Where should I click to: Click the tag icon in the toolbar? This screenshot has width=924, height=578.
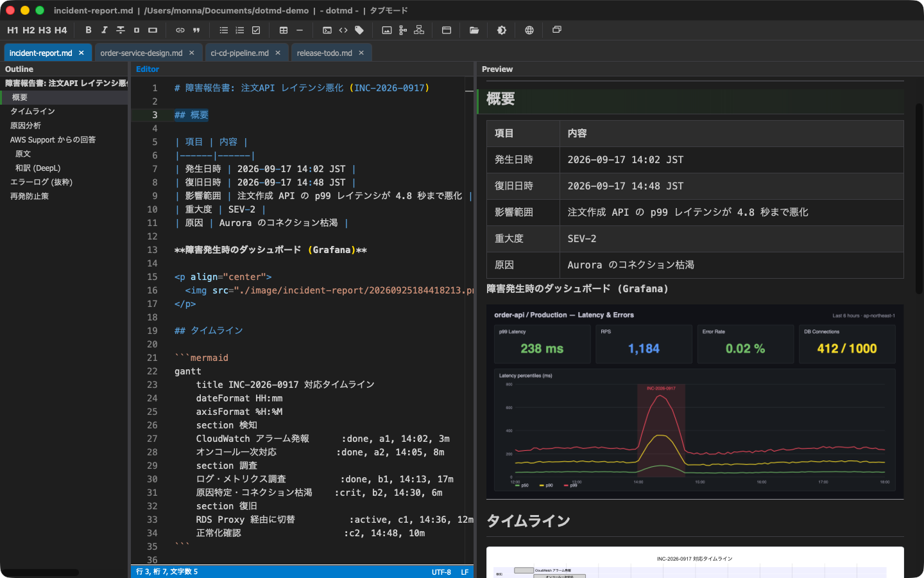point(359,30)
